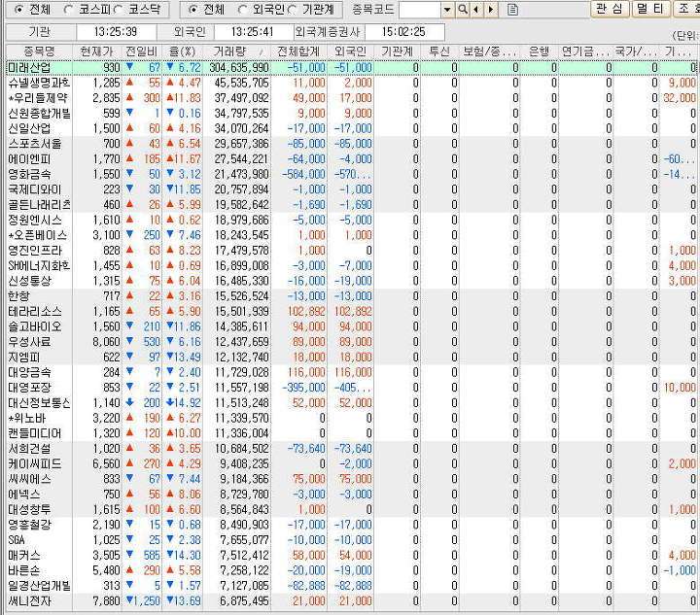The width and height of the screenshot is (700, 615).
Task: Select the *오픈베이스 row
Action: pos(351,235)
